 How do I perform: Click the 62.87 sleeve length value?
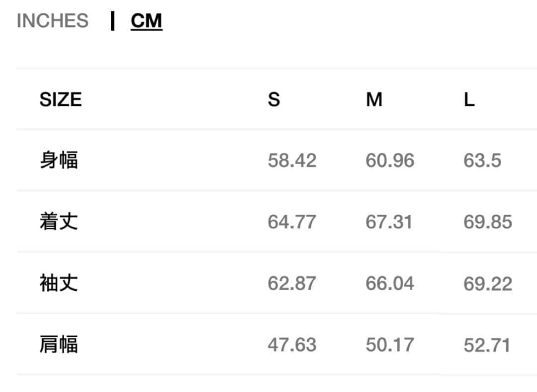click(292, 283)
